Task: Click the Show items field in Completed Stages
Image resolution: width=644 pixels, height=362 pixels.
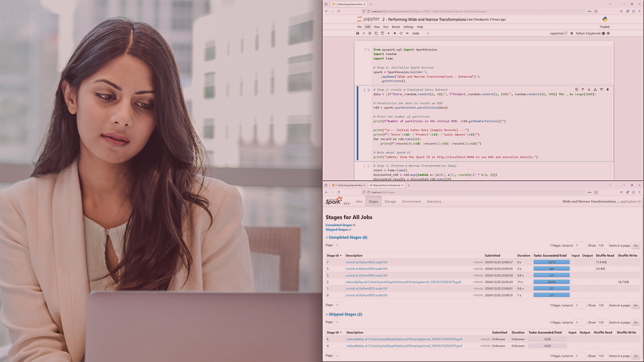Action: click(x=601, y=245)
